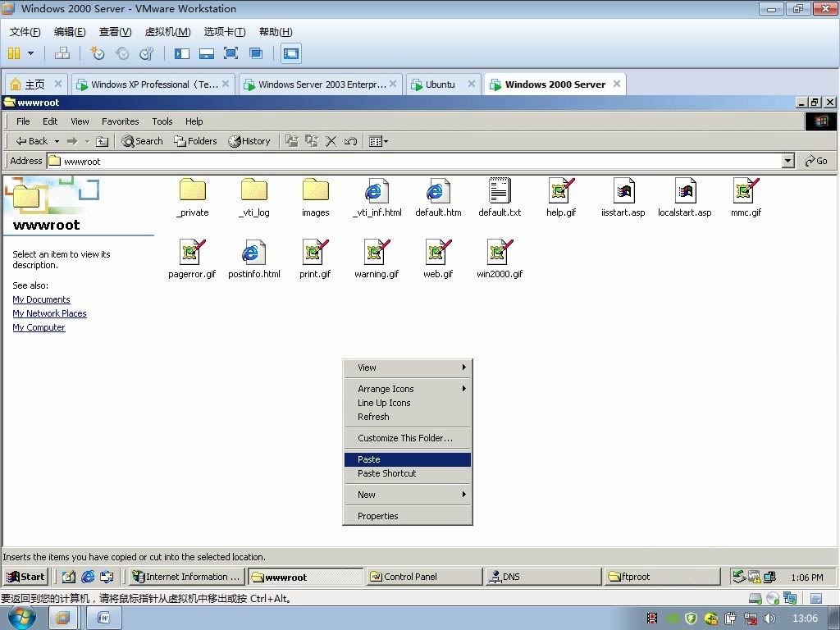Click the VMware full screen icon
The image size is (840, 630).
(x=231, y=53)
